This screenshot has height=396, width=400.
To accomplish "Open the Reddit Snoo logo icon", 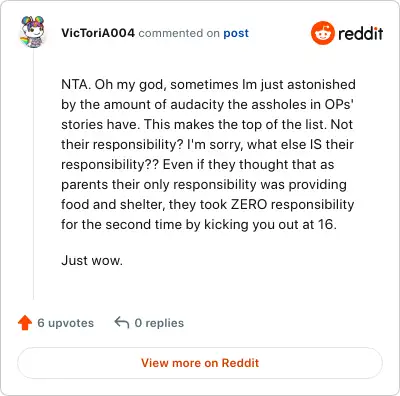I will pyautogui.click(x=322, y=33).
